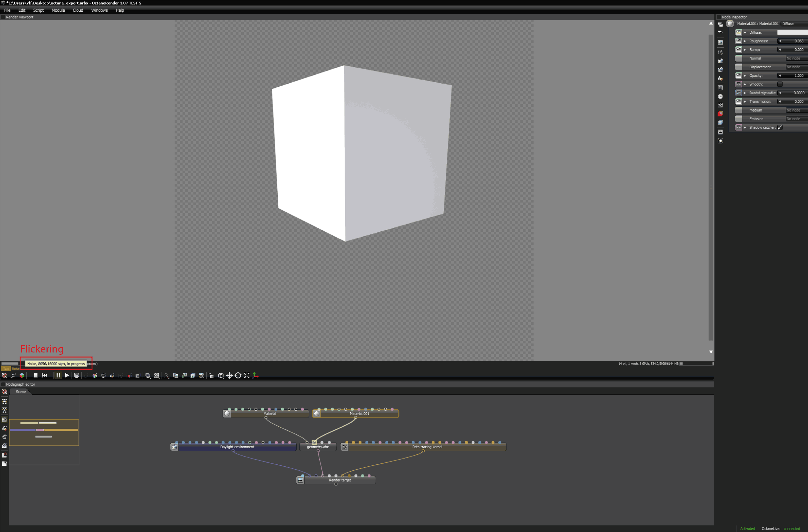The height and width of the screenshot is (532, 808).
Task: Switch to the Scene tab
Action: tap(21, 392)
